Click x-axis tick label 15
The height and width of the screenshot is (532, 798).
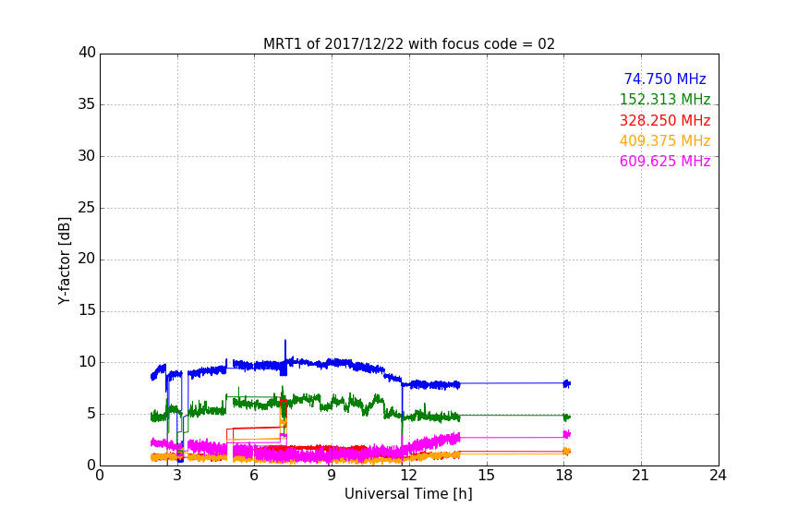(486, 476)
